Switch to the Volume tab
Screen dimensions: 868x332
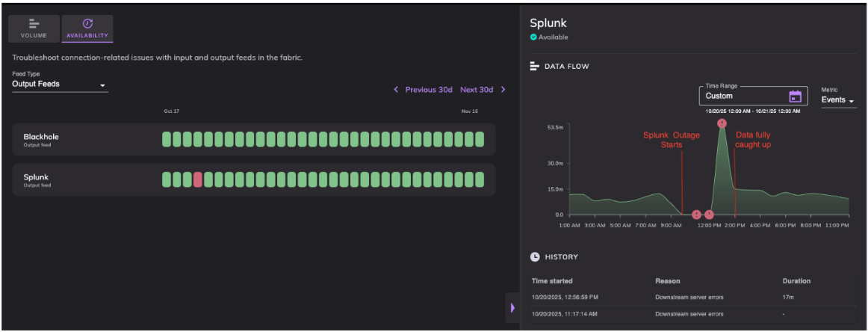(x=33, y=29)
